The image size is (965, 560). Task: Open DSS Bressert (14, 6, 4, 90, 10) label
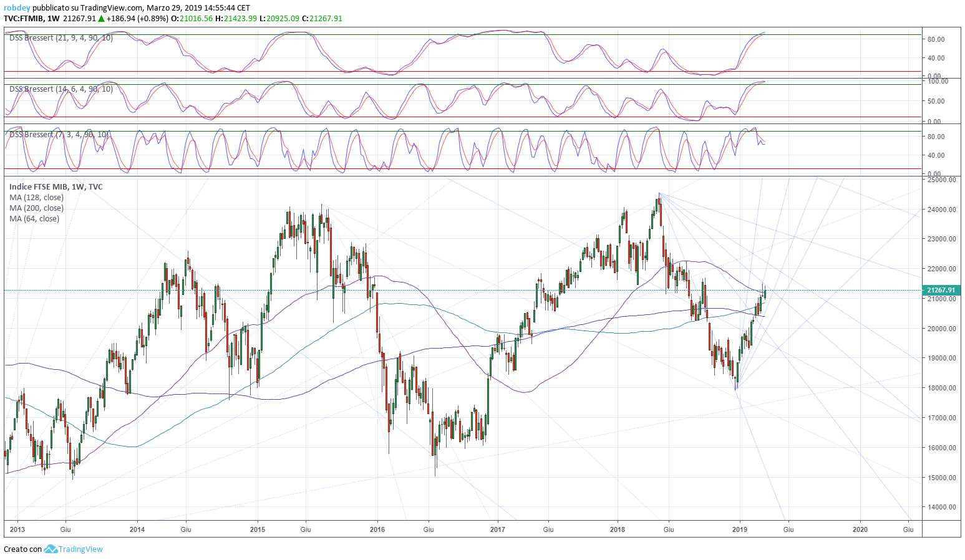point(61,89)
